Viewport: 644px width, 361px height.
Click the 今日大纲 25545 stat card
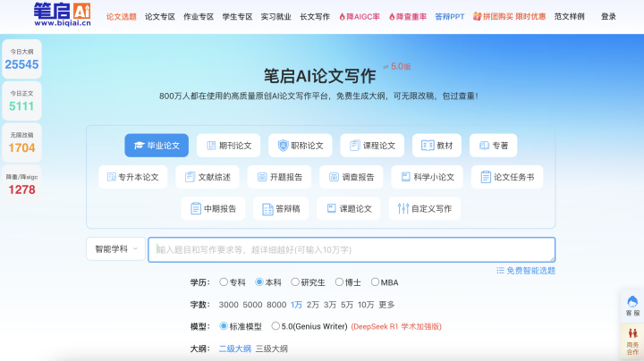point(21,59)
